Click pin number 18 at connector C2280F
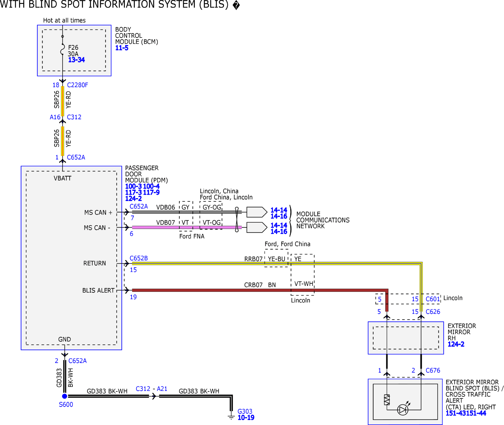 pos(56,85)
